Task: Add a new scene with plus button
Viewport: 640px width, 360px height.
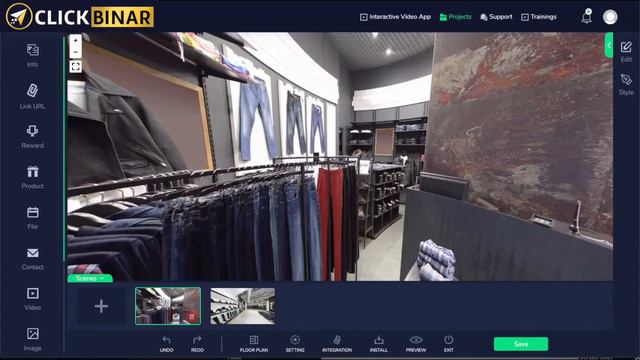Action: [x=101, y=306]
